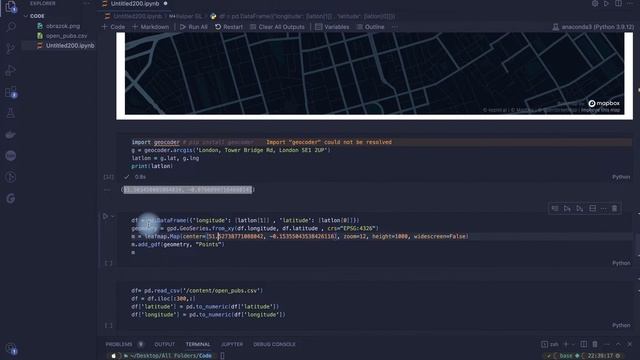Click the dark map output
The width and height of the screenshot is (640, 360).
(x=374, y=73)
